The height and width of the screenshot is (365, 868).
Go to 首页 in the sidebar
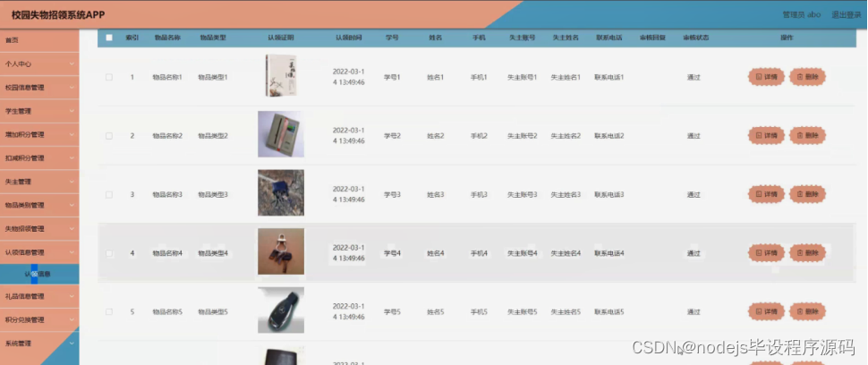39,40
